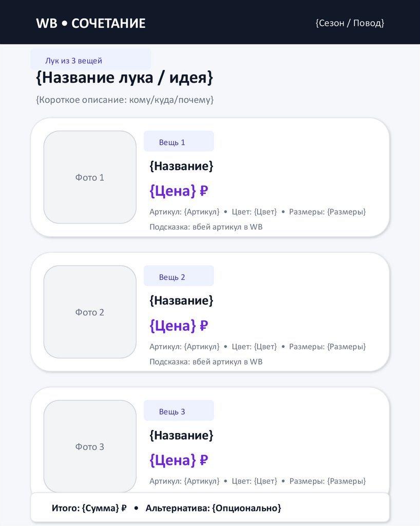Select the Альтернатива: {Опционально} footer text
This screenshot has height=526, width=420.
[x=213, y=508]
